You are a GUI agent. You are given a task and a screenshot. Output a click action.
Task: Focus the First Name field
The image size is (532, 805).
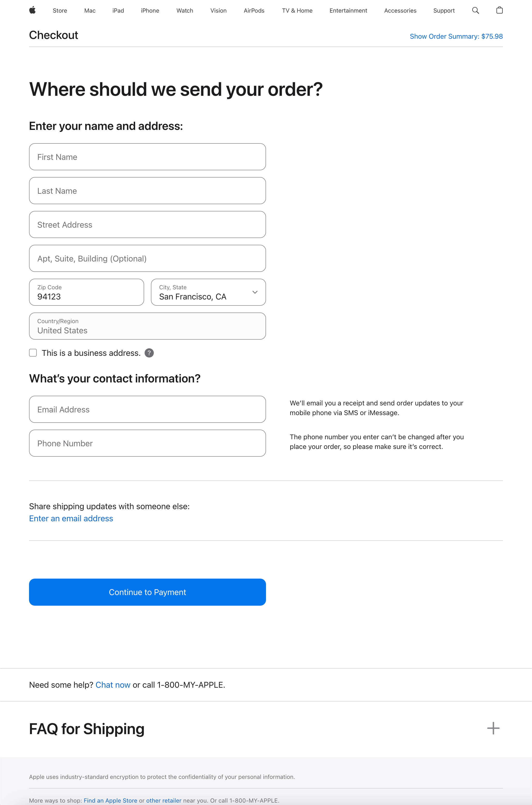(x=147, y=157)
